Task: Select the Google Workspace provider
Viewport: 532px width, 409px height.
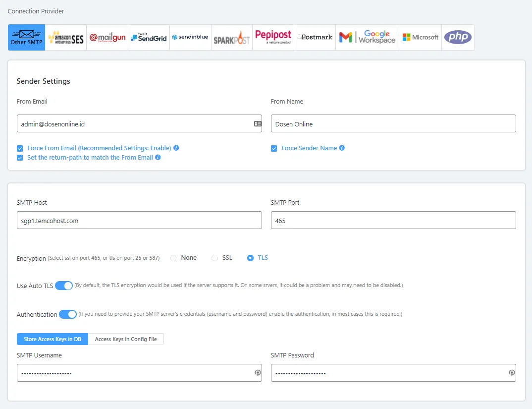Action: click(367, 37)
